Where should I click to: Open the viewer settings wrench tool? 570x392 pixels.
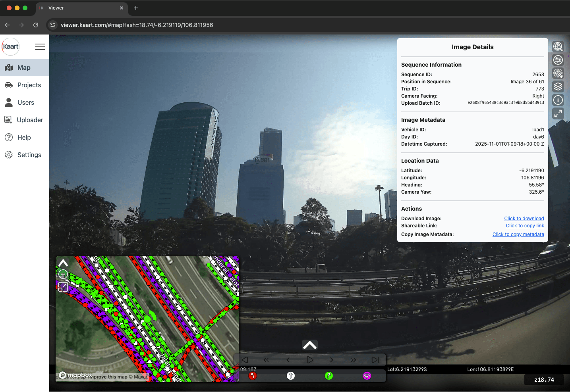[x=558, y=73]
